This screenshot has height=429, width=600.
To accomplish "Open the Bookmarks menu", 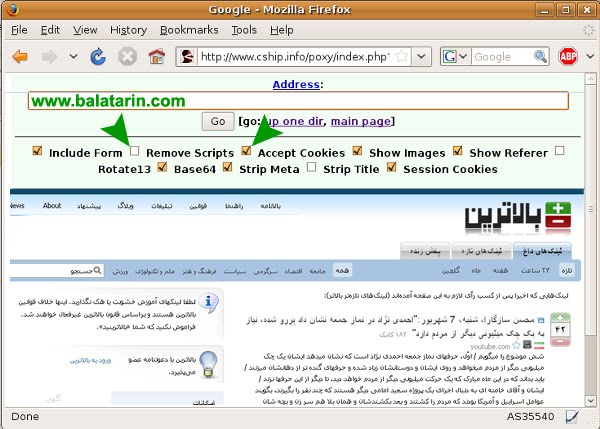I will (189, 30).
